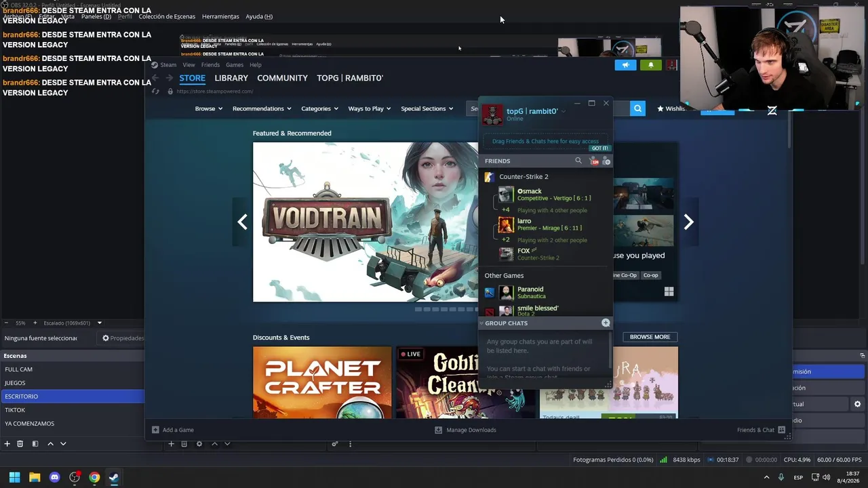Move scene up arrow in OBS
The image size is (868, 488).
coord(50,444)
